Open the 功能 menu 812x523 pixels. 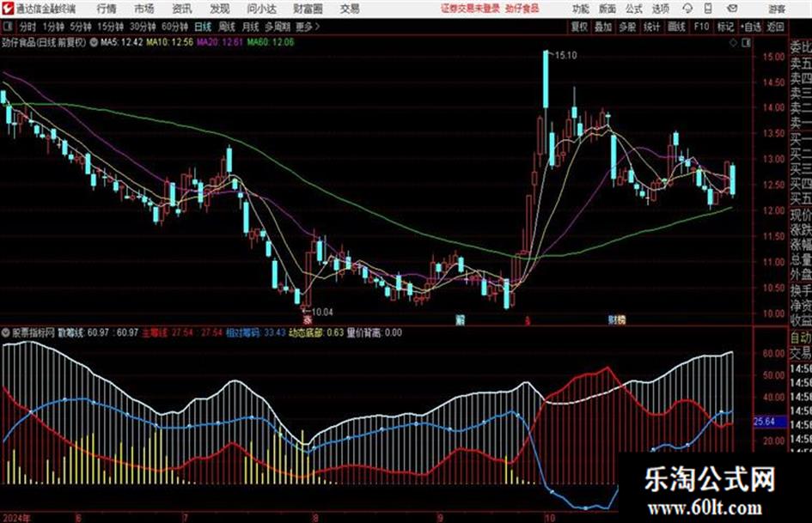pos(581,9)
